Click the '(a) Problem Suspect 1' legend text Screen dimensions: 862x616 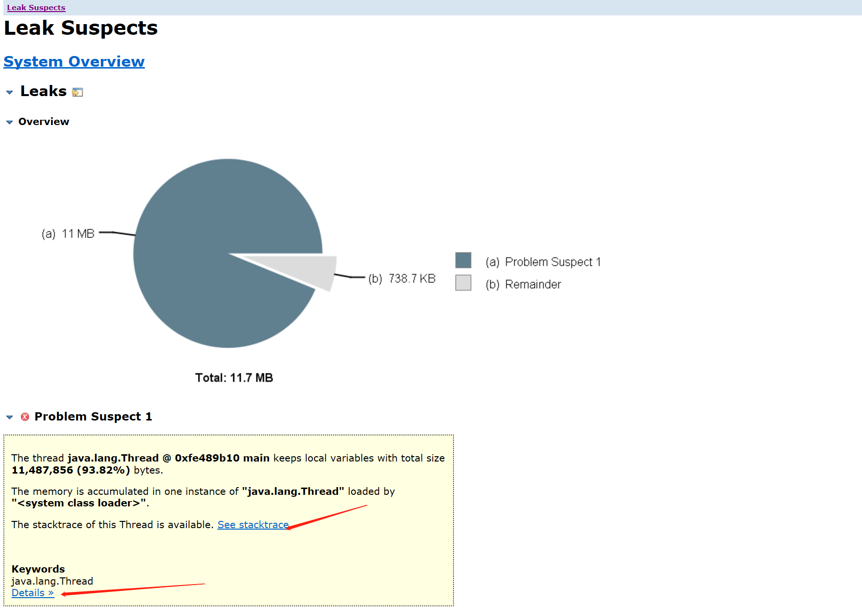coord(543,262)
